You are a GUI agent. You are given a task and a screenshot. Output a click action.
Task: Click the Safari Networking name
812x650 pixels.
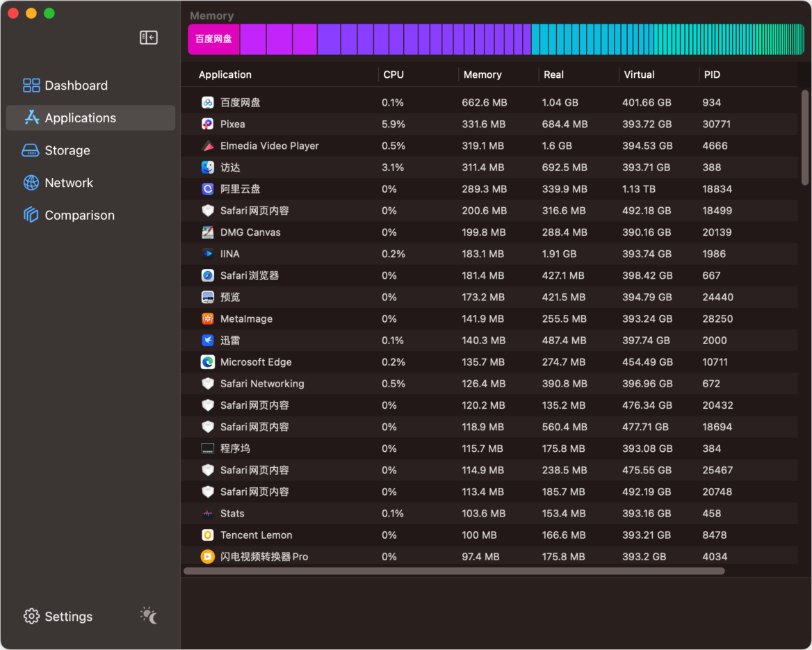click(262, 384)
